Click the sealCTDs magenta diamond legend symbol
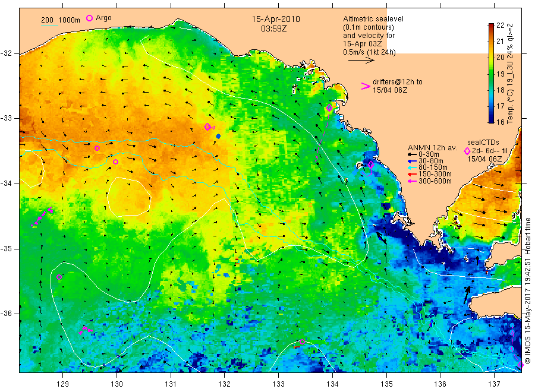Screen dimensions: 535x392 [467, 151]
